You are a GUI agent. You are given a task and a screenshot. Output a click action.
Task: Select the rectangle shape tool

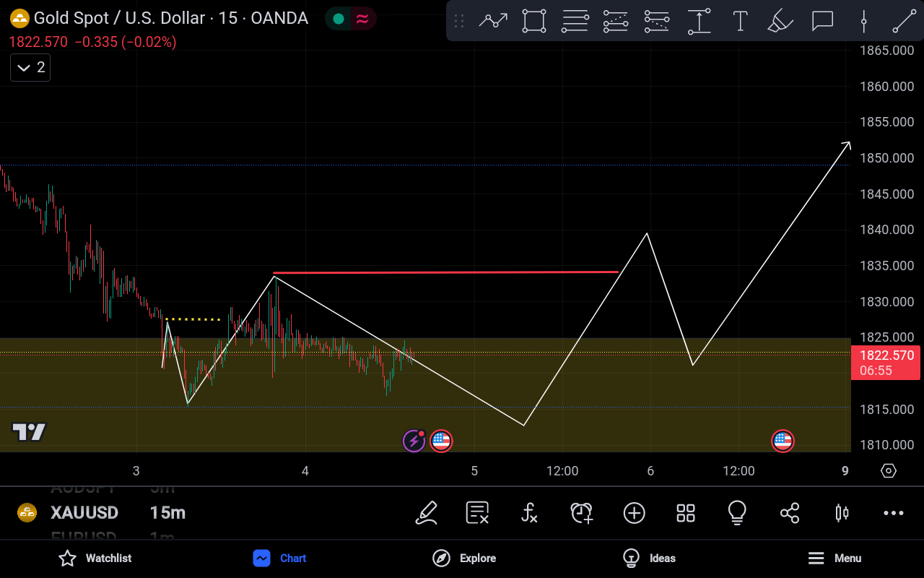tap(534, 21)
